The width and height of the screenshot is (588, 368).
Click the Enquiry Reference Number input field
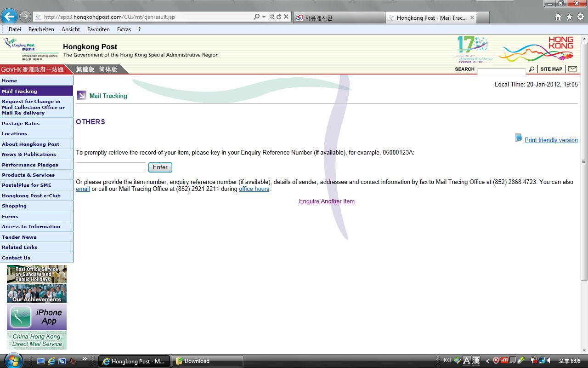[111, 167]
